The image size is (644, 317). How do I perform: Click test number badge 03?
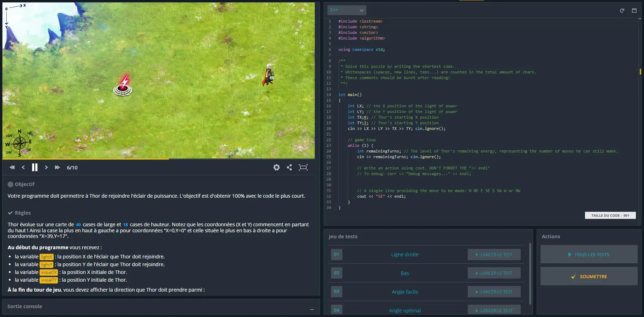(336, 292)
